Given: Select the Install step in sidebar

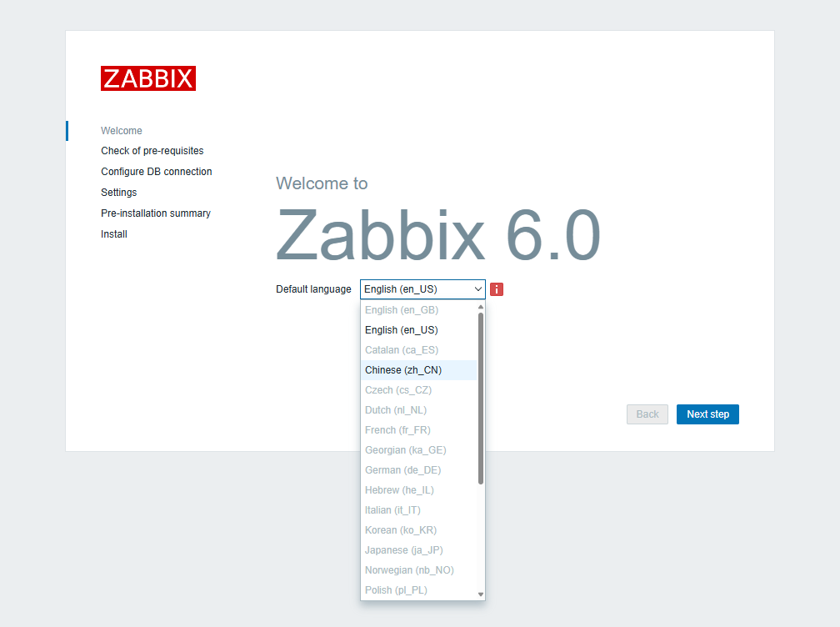Looking at the screenshot, I should (x=113, y=233).
